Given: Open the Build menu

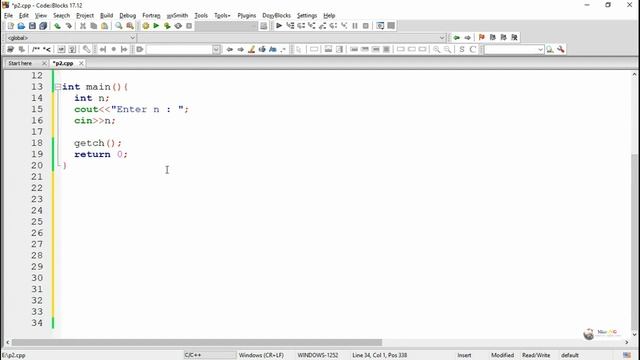Looking at the screenshot, I should (107, 16).
